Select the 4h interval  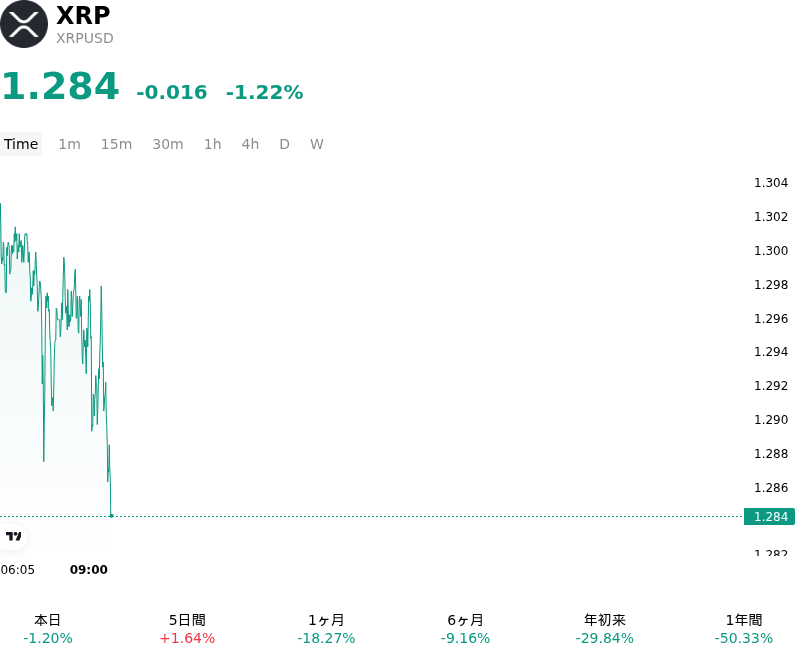click(x=250, y=144)
